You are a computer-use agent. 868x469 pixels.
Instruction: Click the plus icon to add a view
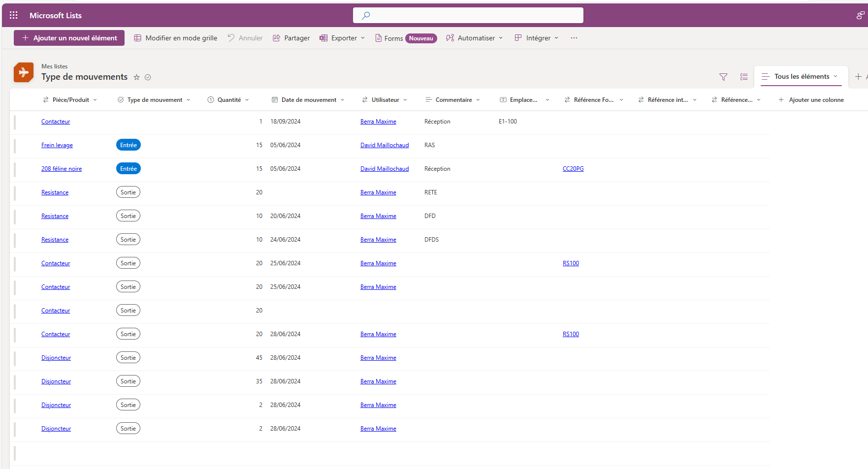coord(858,76)
